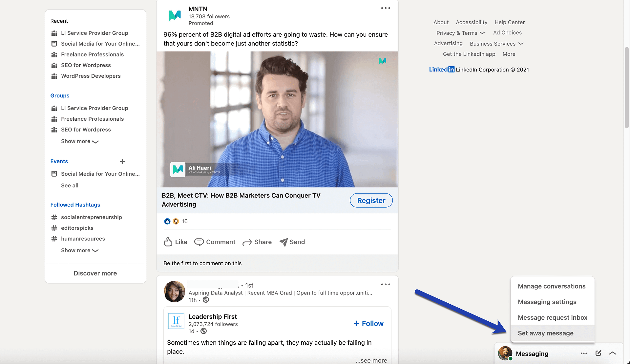
Task: Click See all events
Action: (70, 186)
